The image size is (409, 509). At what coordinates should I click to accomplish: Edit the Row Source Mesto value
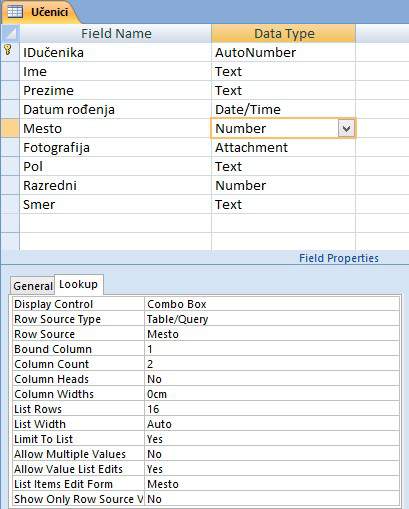[x=272, y=334]
